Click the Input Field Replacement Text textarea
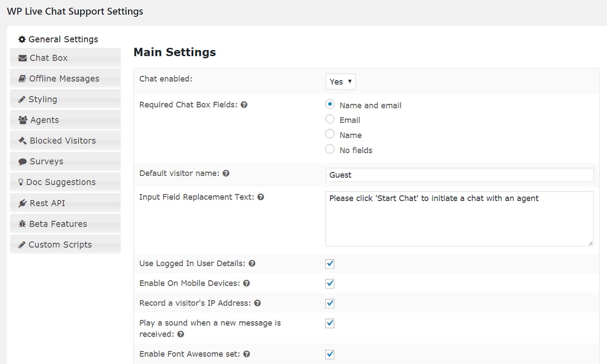 point(459,219)
